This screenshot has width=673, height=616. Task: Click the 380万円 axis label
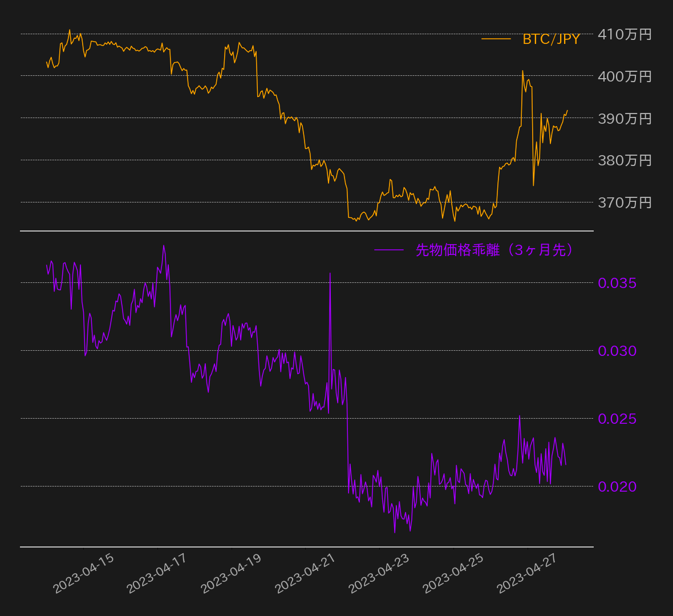pos(625,160)
